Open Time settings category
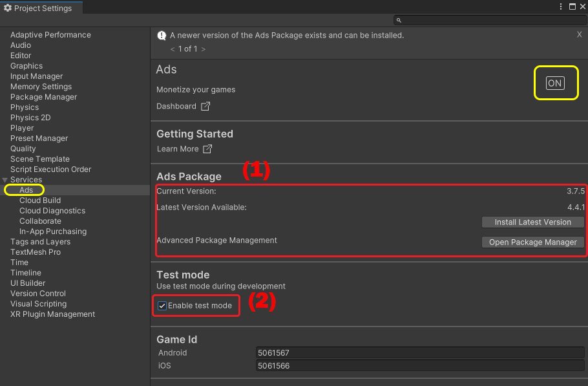The image size is (588, 386). tap(19, 263)
